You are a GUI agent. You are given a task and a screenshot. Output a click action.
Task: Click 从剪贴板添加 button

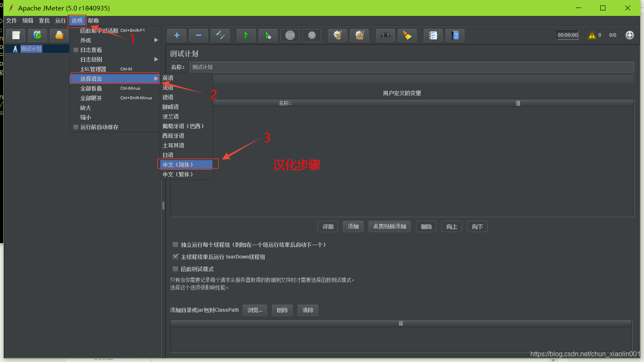pos(390,227)
